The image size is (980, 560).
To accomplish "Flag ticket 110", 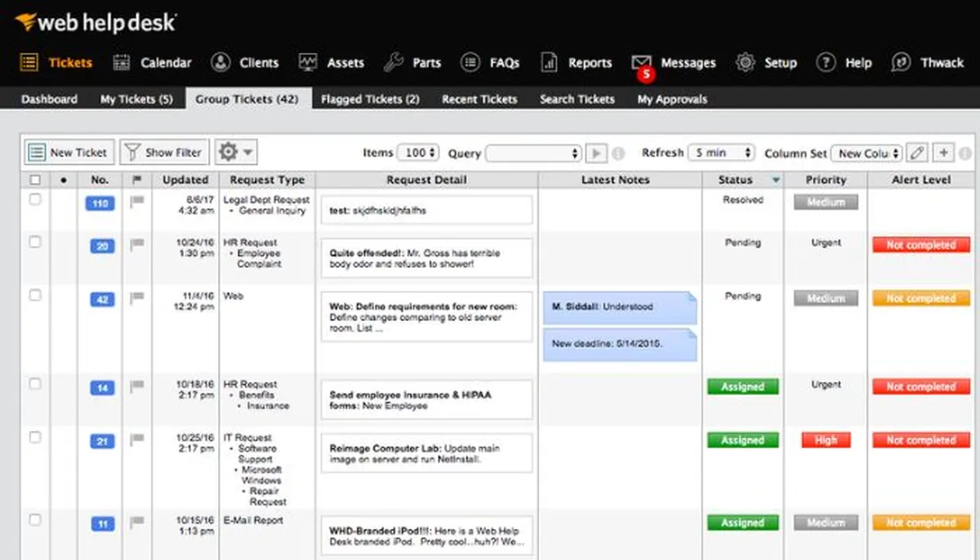I will click(x=136, y=202).
